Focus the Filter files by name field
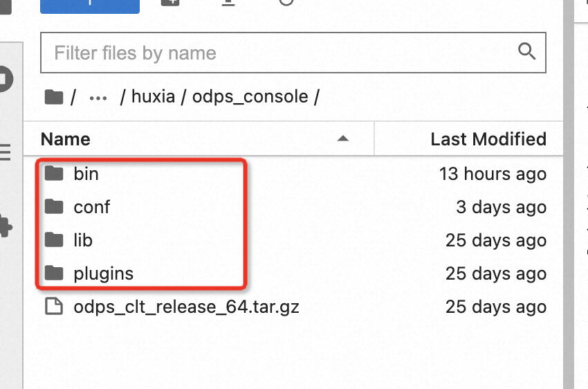Viewport: 588px width, 389px height. tap(293, 53)
